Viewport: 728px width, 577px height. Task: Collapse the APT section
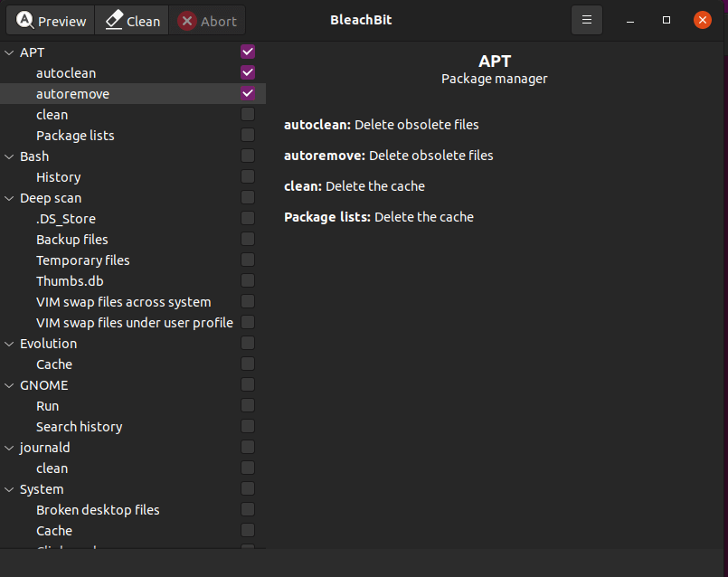(8, 52)
